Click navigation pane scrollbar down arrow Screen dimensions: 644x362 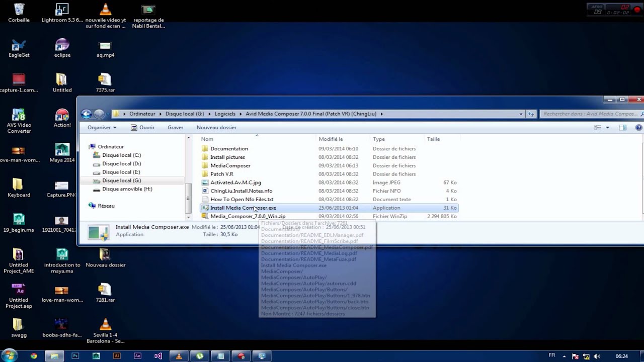[189, 217]
